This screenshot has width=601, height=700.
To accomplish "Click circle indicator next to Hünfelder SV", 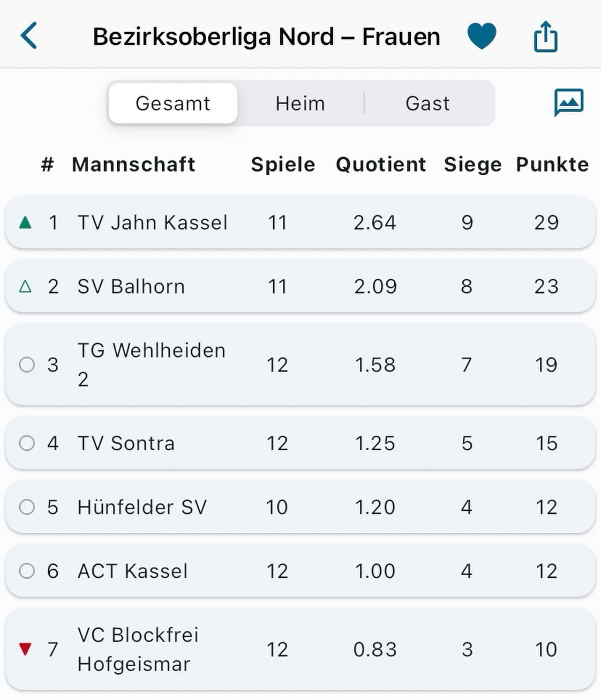I will tap(27, 507).
